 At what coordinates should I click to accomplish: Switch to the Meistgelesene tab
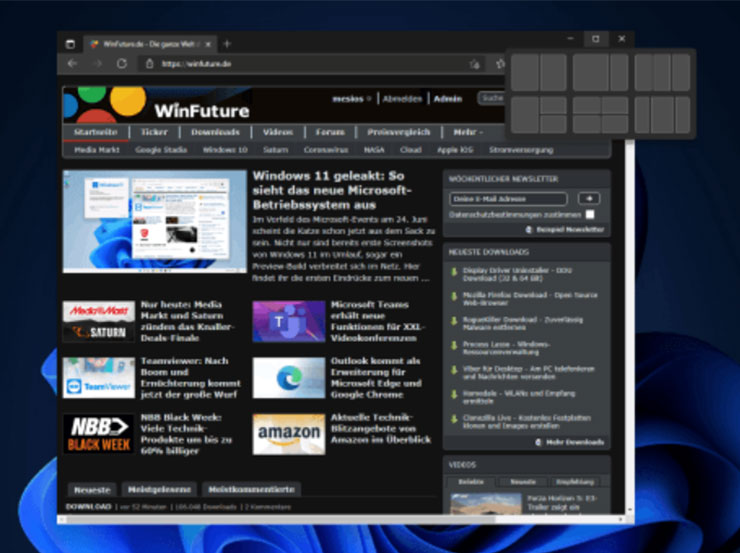[159, 489]
